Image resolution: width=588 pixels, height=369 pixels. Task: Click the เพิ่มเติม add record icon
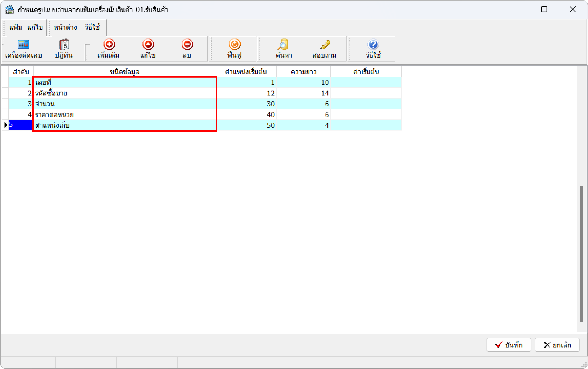[109, 49]
